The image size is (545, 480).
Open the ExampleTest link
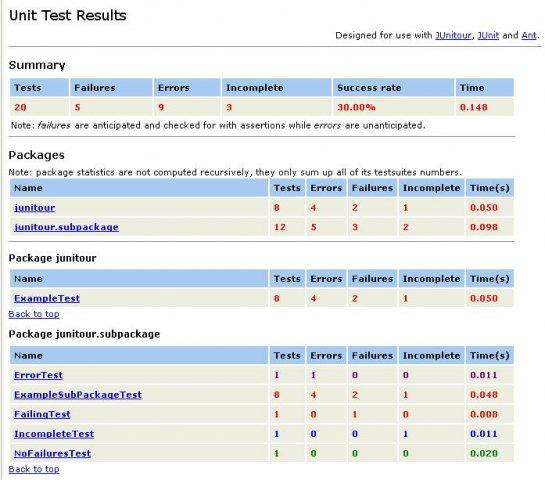point(47,298)
